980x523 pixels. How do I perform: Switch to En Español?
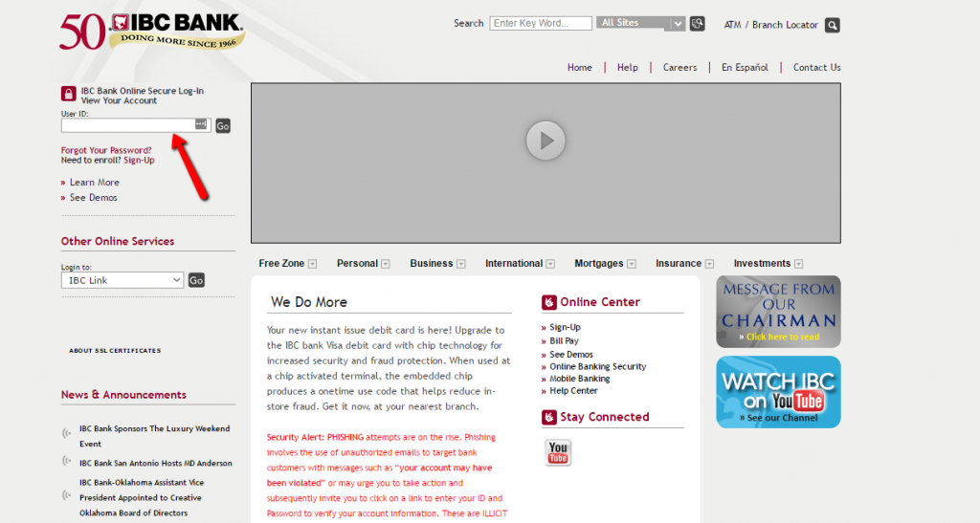tap(745, 67)
